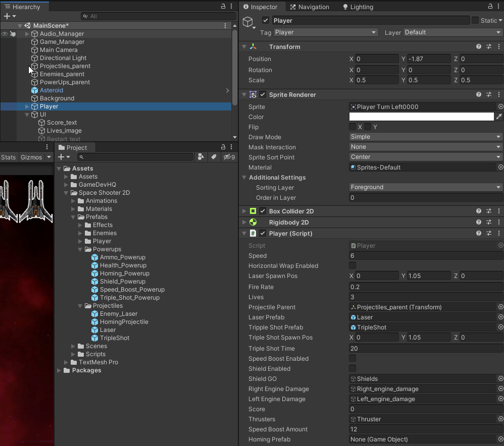The height and width of the screenshot is (446, 504).
Task: Open the Tag dropdown showing Player
Action: pos(325,32)
